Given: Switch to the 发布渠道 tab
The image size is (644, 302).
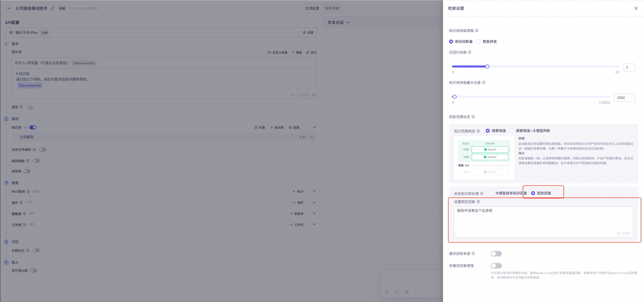Looking at the screenshot, I should (332, 8).
